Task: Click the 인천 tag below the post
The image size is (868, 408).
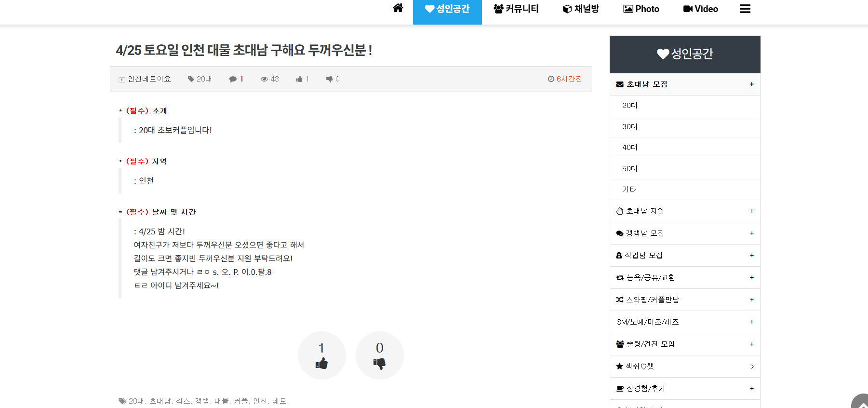Action: tap(260, 401)
